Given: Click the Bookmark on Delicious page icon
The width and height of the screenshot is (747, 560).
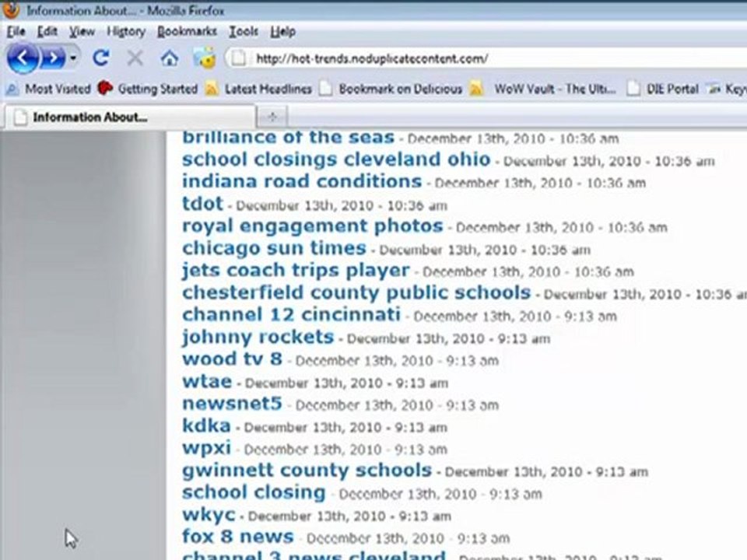Looking at the screenshot, I should pos(326,89).
